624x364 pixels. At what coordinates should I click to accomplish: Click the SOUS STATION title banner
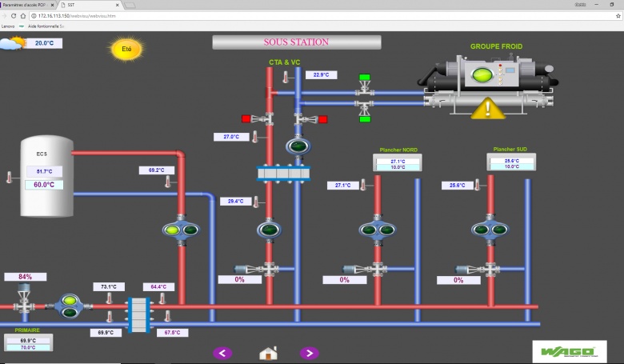point(297,42)
